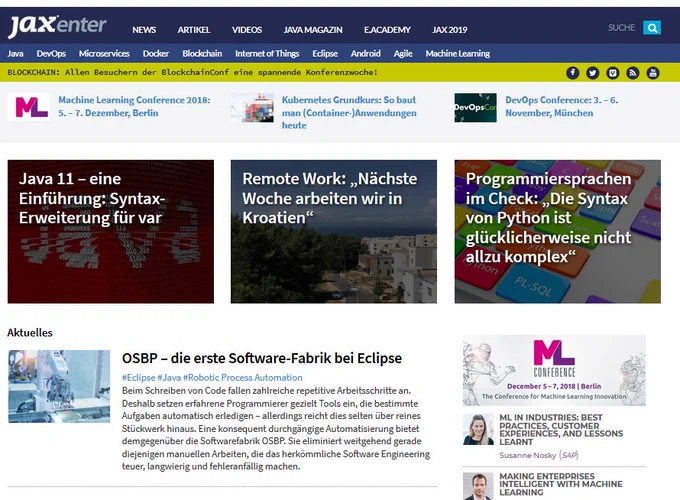This screenshot has height=500, width=680.
Task: Open the Remote Work Kroatien feature card
Action: (x=333, y=232)
